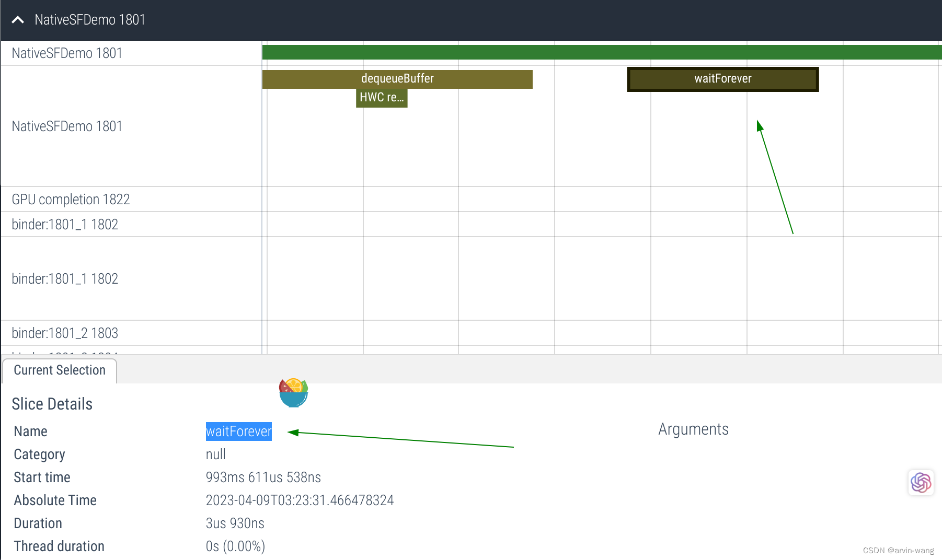Click the highlighted waitForever name value

(x=238, y=431)
